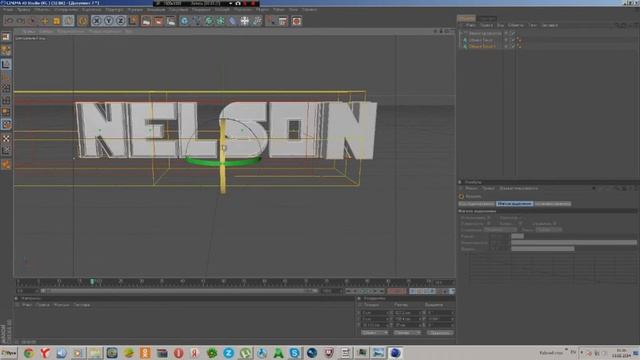Image resolution: width=640 pixels, height=360 pixels.
Task: Click the black-white checker icon in left sidebar
Action: [6, 139]
